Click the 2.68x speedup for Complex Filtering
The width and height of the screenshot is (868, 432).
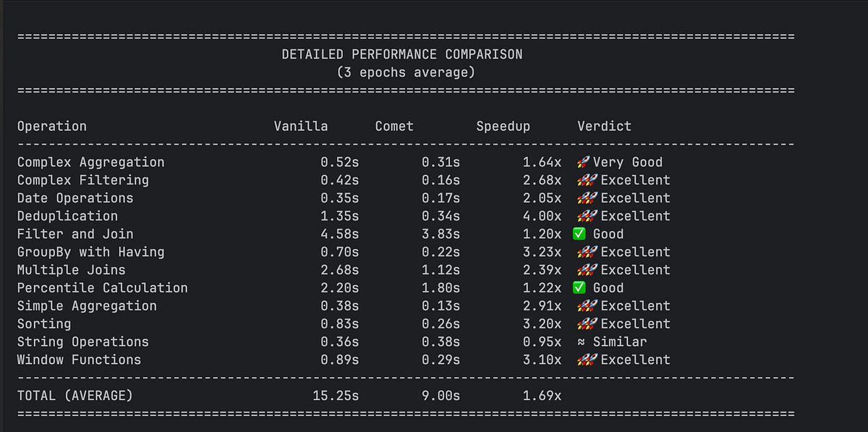tap(542, 180)
